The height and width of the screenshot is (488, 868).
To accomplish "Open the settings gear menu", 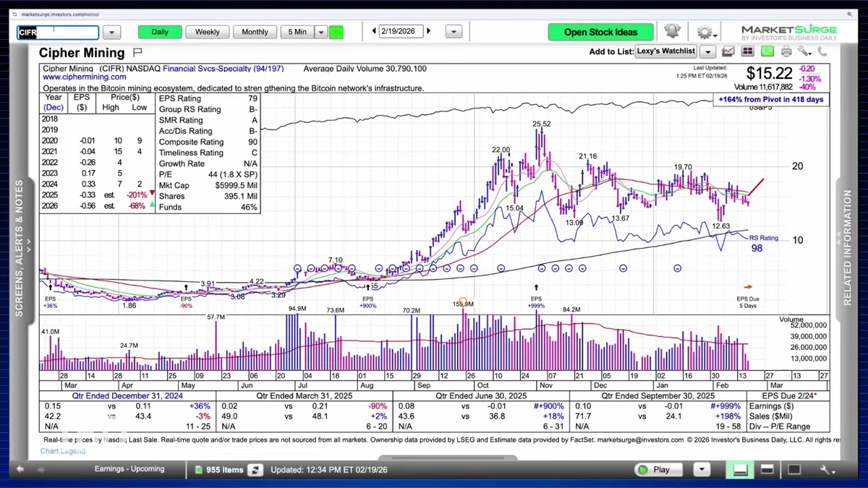I will click(706, 33).
